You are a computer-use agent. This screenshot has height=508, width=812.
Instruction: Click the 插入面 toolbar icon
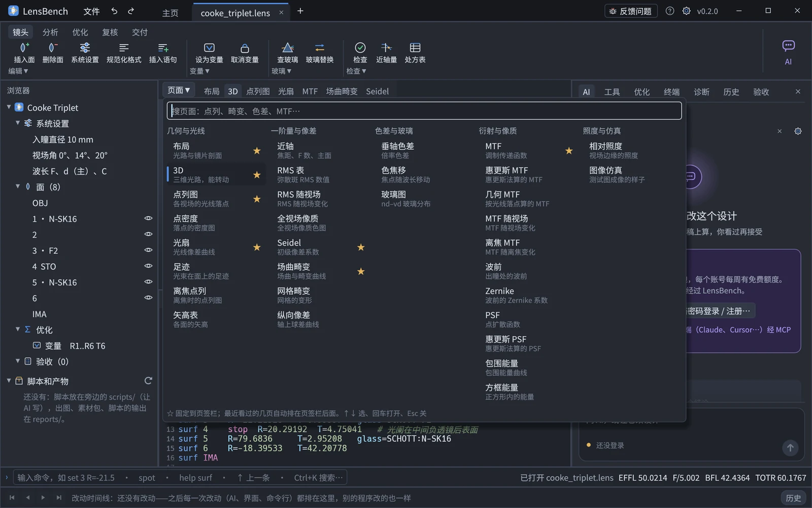coord(24,48)
